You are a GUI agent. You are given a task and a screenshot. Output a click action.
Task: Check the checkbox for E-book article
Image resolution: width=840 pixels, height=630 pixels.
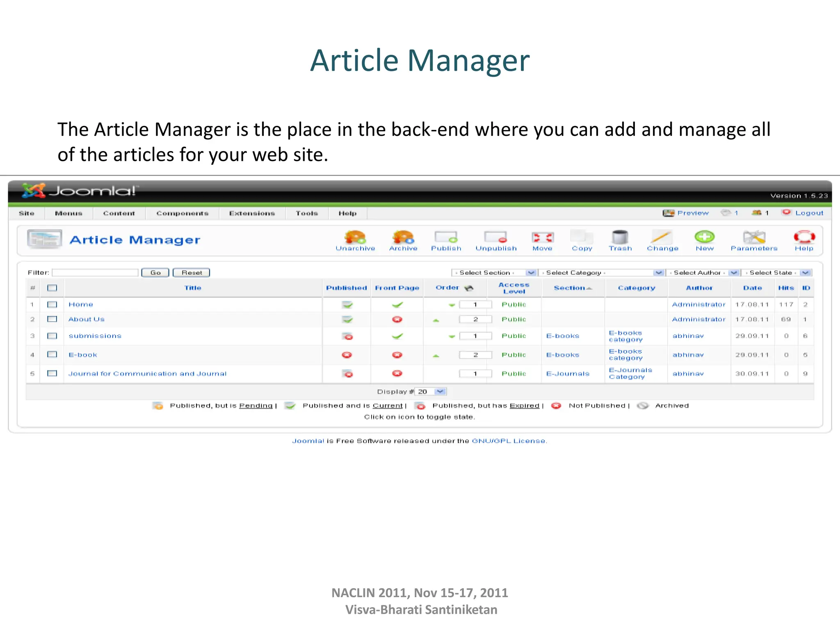[x=52, y=355]
